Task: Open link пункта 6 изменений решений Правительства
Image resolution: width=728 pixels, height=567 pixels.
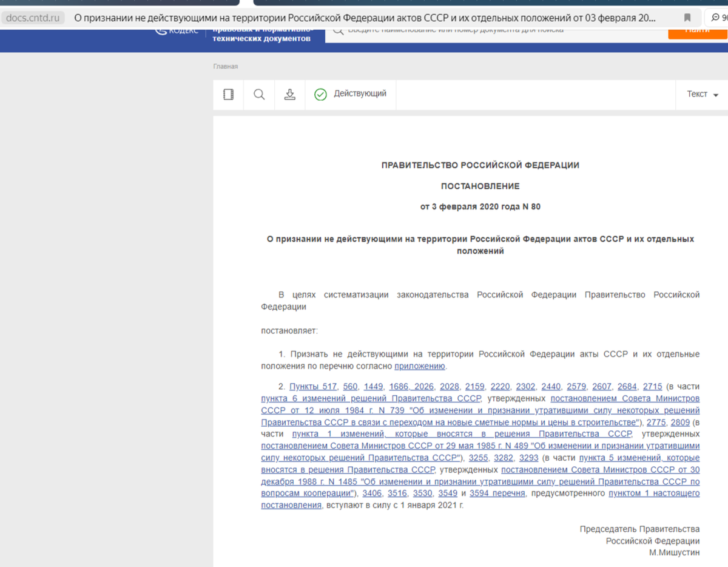Action: [x=371, y=399]
